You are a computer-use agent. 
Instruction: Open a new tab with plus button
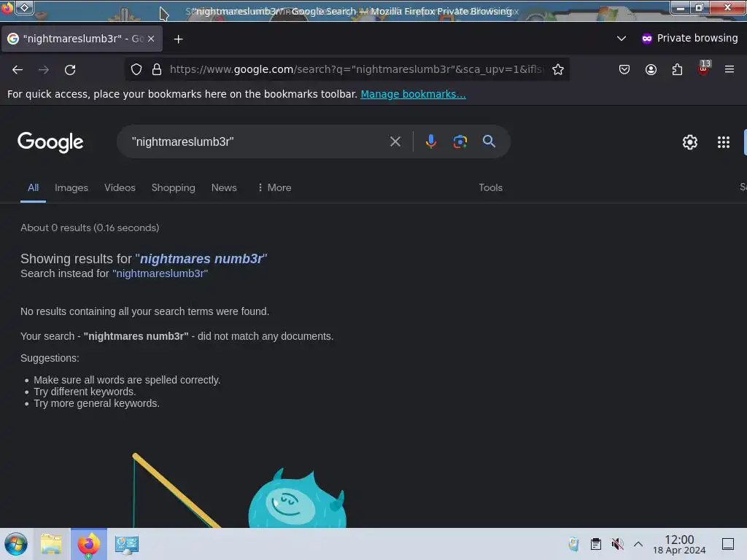(x=178, y=39)
